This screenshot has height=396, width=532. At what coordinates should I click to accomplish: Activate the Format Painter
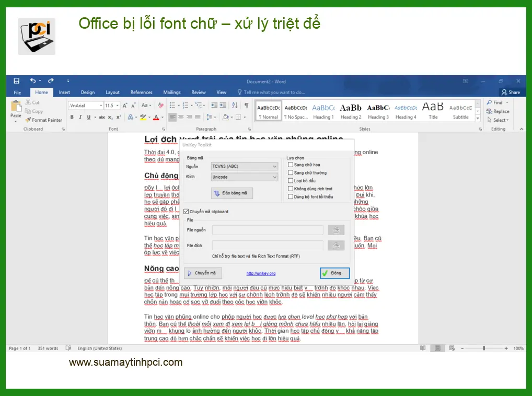(44, 120)
